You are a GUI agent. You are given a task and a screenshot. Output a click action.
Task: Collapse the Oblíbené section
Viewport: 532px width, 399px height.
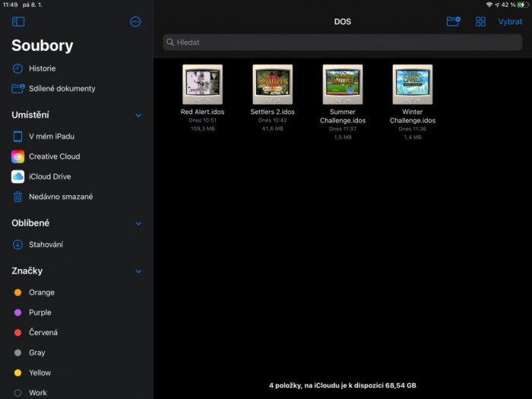click(x=138, y=223)
